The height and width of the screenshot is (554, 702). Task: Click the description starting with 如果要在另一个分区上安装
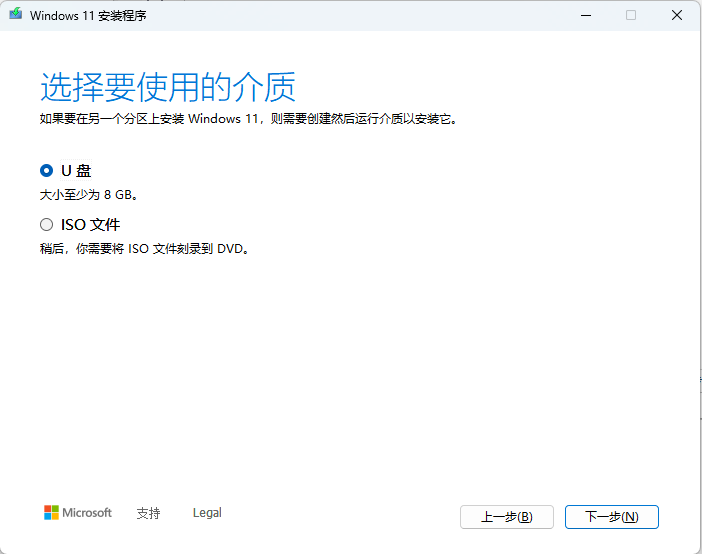coord(248,119)
